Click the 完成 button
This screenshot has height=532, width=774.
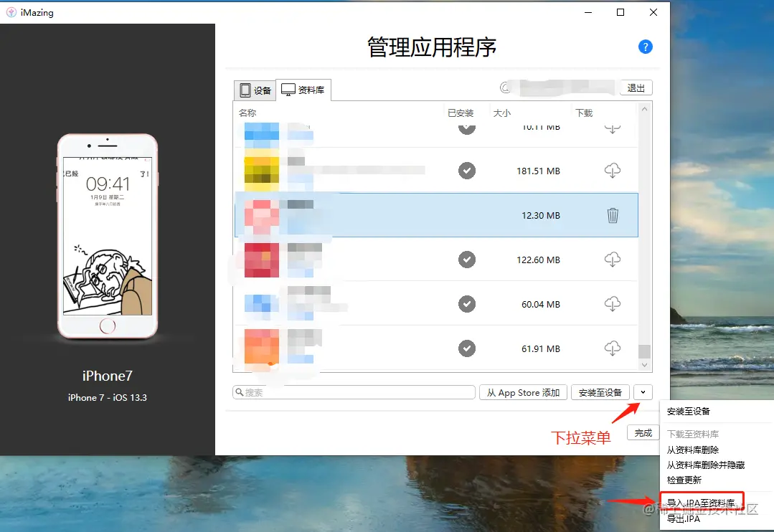click(x=642, y=432)
